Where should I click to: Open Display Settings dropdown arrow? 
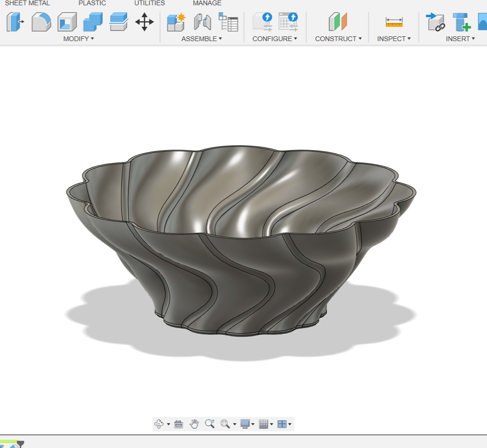(x=253, y=424)
